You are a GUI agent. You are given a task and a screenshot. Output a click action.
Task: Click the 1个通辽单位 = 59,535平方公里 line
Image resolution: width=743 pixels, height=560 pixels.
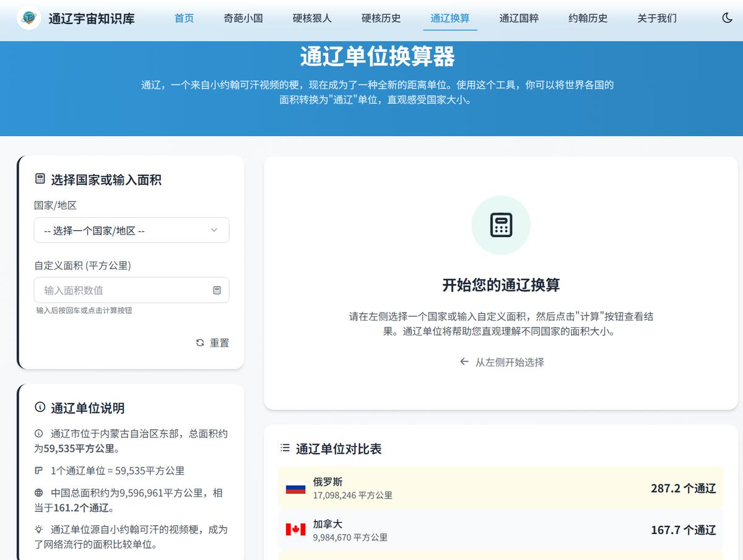(x=118, y=471)
